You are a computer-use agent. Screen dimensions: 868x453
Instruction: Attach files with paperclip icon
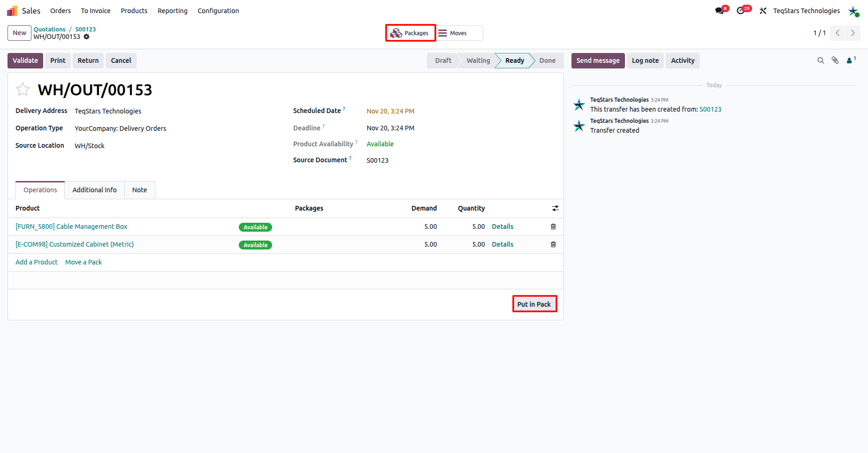click(835, 60)
